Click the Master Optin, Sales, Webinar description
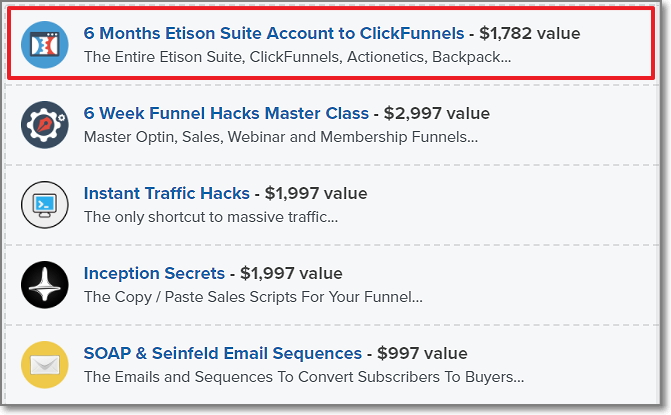The image size is (671, 415). (x=280, y=137)
